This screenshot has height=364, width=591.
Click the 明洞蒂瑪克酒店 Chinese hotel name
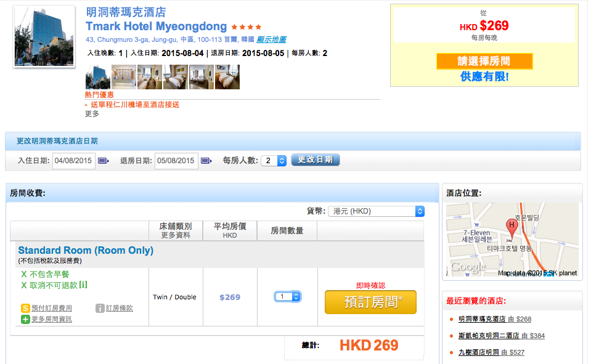[126, 12]
